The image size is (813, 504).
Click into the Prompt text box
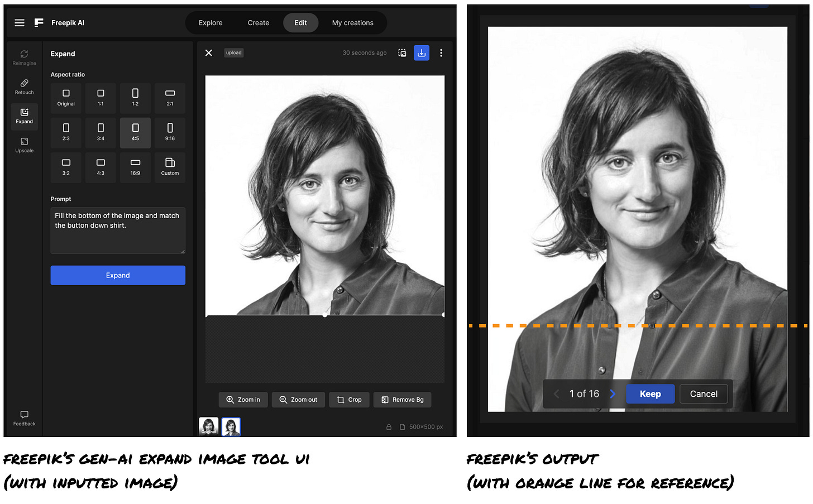click(118, 231)
